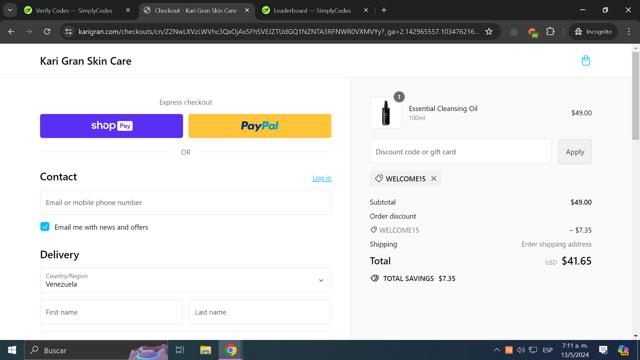The width and height of the screenshot is (640, 360).
Task: Uncheck Email me with news and offers
Action: pyautogui.click(x=45, y=227)
